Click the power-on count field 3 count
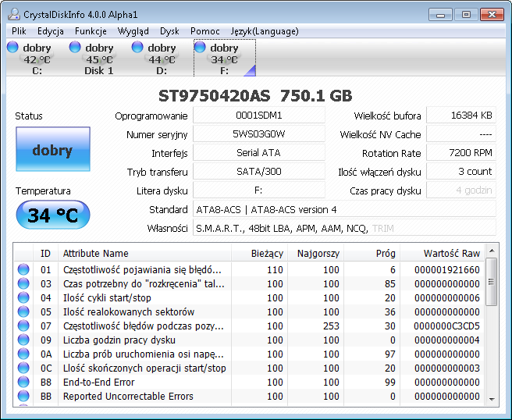Screen dimensions: 512x420 pyautogui.click(x=461, y=172)
